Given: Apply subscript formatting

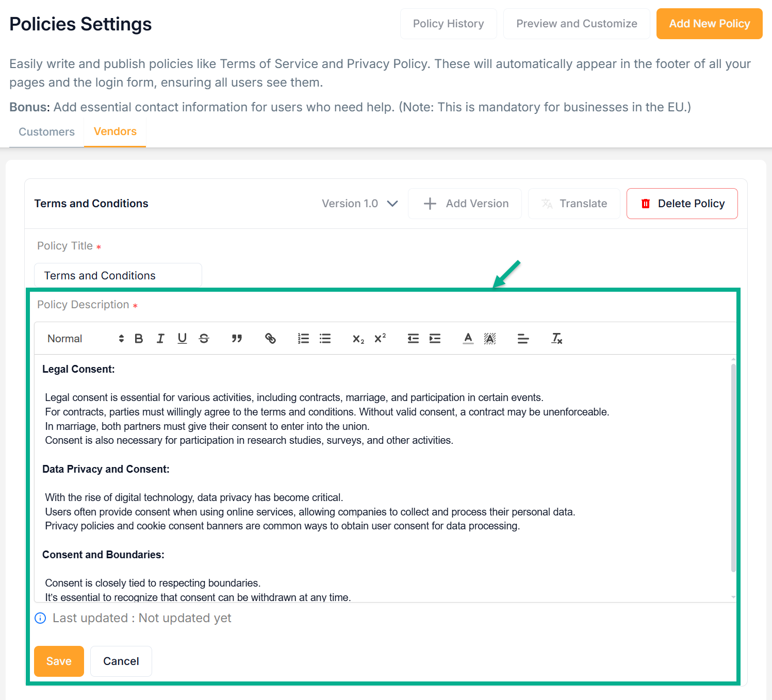Looking at the screenshot, I should [x=358, y=339].
